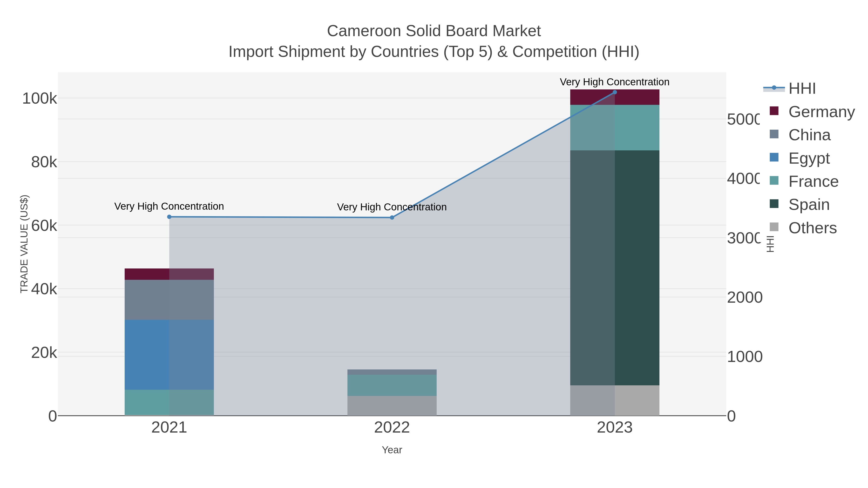Click the 2022 HHI data point marker

click(392, 218)
